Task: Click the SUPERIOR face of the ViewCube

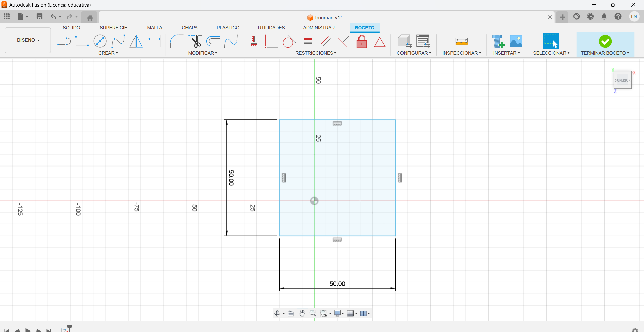Action: click(x=623, y=80)
